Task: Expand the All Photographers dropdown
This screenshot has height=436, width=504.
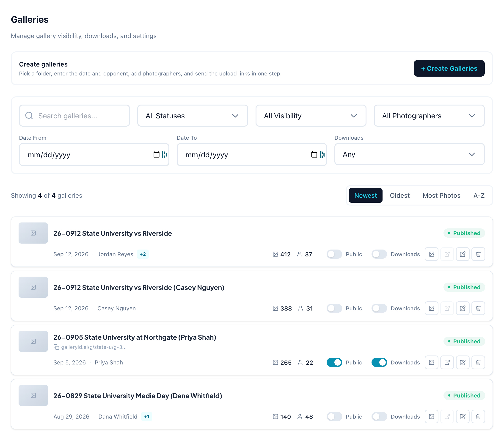Action: (x=429, y=116)
